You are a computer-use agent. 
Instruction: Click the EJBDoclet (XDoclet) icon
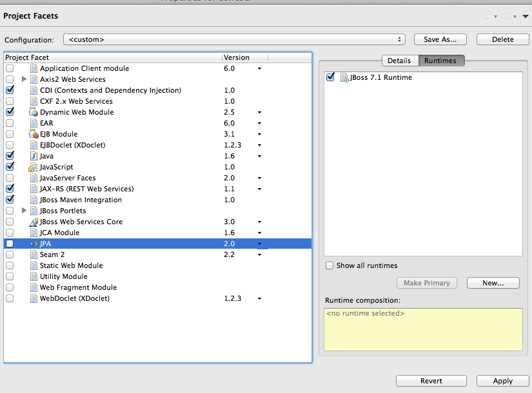click(34, 145)
